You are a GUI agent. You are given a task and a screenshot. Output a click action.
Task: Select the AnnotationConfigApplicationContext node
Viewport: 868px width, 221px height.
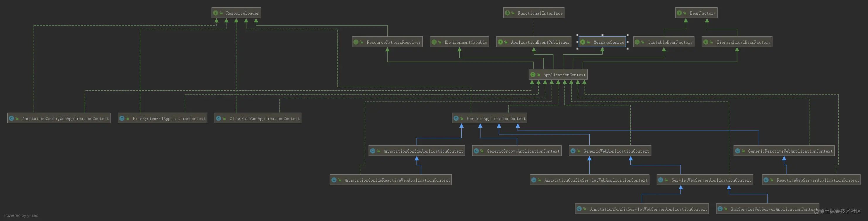(x=417, y=151)
